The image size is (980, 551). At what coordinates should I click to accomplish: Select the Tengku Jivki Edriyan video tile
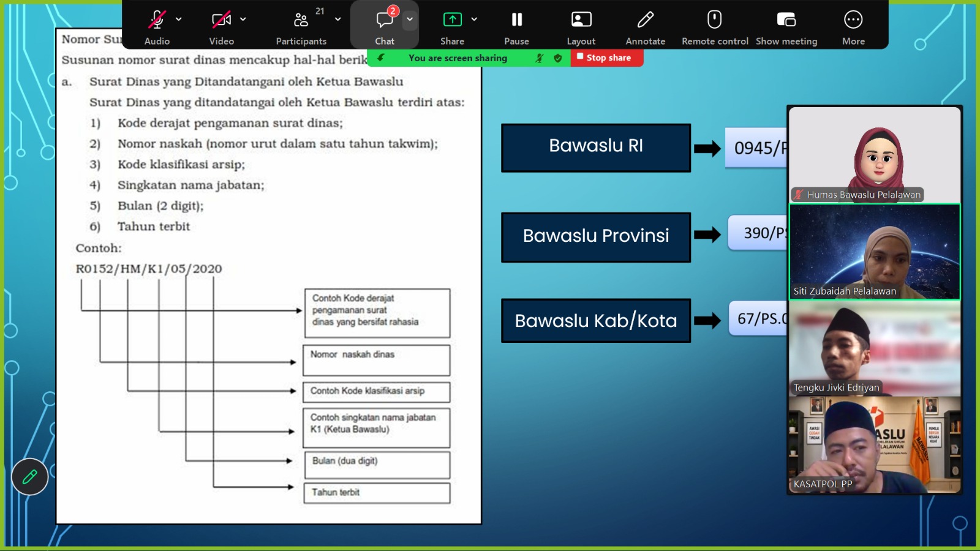click(875, 348)
